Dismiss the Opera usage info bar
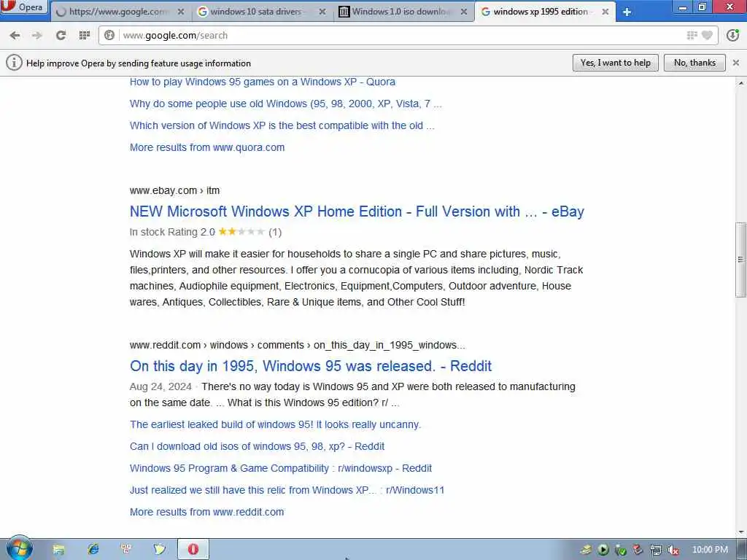The height and width of the screenshot is (560, 747). tap(735, 63)
